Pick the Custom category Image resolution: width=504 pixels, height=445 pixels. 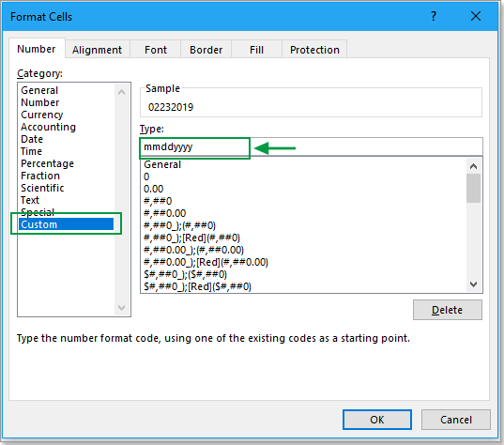[x=66, y=224]
